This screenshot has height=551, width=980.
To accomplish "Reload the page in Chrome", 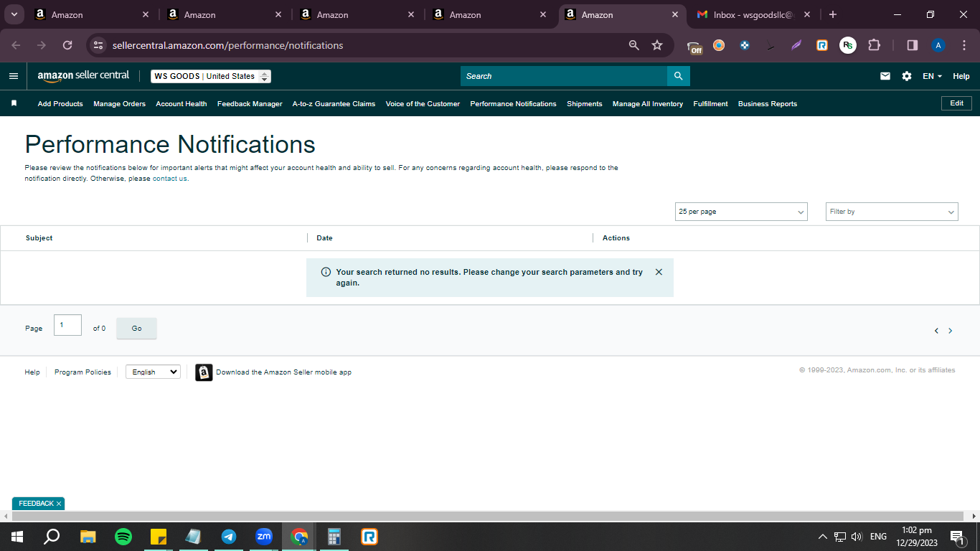I will pos(67,45).
